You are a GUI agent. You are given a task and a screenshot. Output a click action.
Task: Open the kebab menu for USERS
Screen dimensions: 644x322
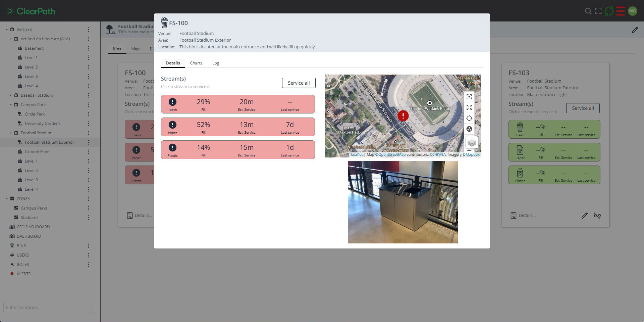tap(89, 255)
